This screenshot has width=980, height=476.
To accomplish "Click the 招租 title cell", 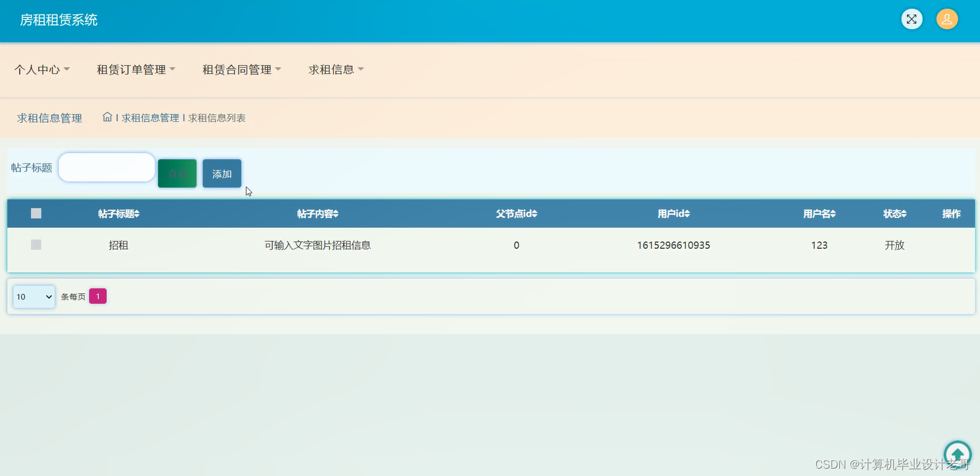I will [x=119, y=245].
